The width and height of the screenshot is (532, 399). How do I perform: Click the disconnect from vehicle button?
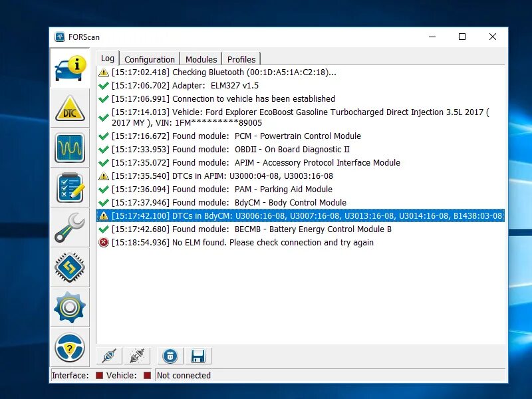pyautogui.click(x=137, y=356)
